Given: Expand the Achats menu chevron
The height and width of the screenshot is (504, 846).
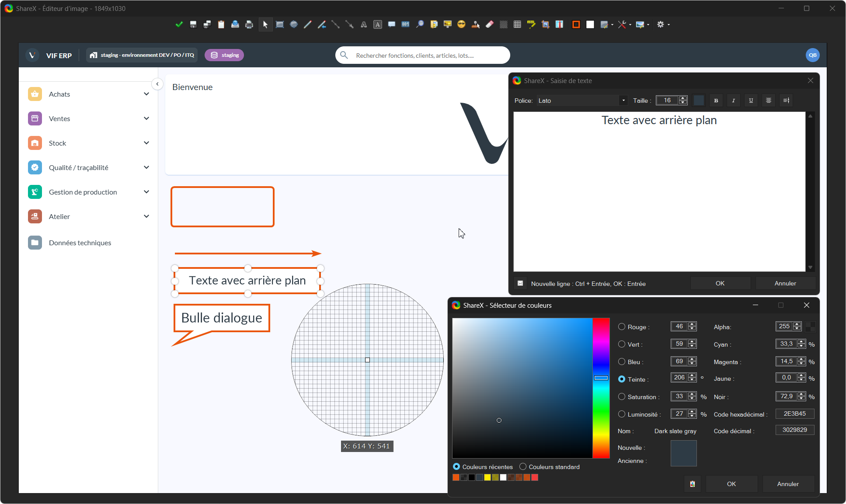Looking at the screenshot, I should pyautogui.click(x=146, y=94).
